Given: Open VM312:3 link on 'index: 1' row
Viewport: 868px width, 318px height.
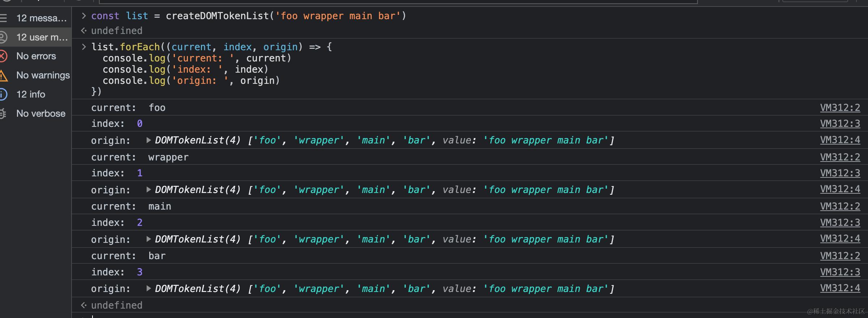Looking at the screenshot, I should pos(840,173).
